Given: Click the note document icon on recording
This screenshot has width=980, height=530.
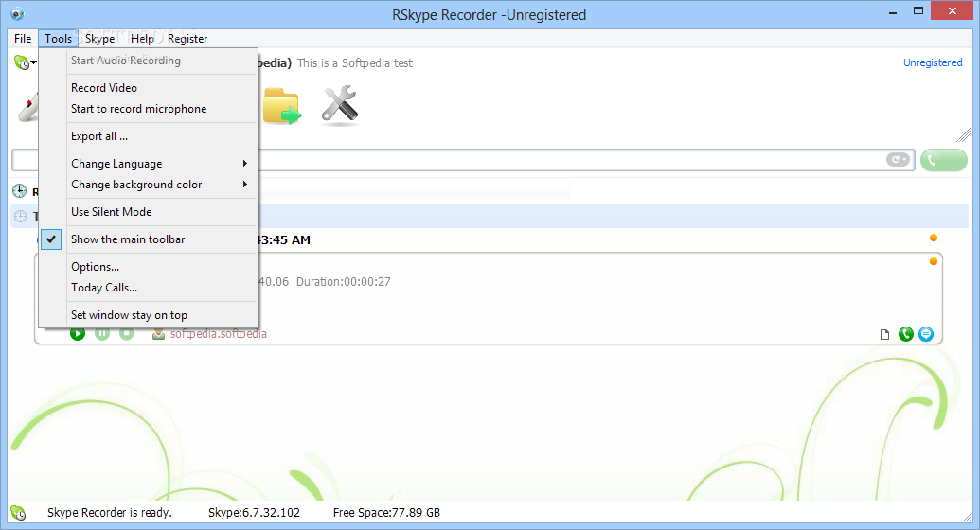Looking at the screenshot, I should [x=884, y=334].
